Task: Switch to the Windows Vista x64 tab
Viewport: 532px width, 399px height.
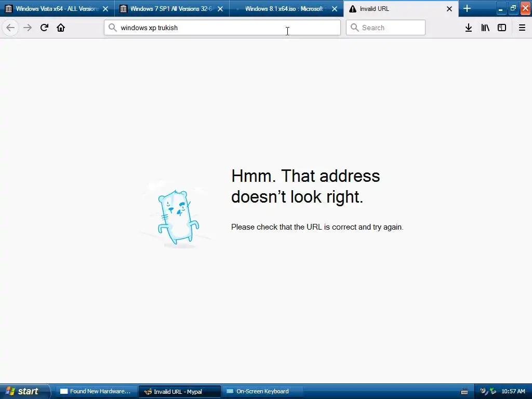Action: (57, 9)
